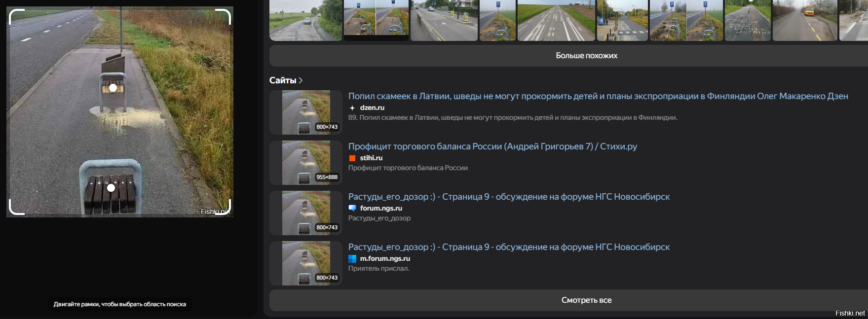Select the upper bench object marker dot
This screenshot has width=868, height=319.
coord(113,88)
